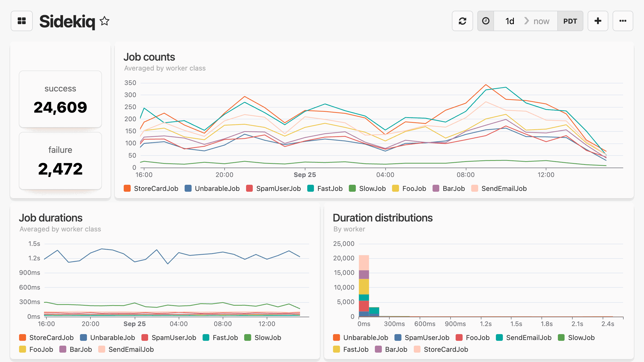Click the tallest bar in Duration distributions
Viewport: 644px width, 362px height.
[364, 286]
